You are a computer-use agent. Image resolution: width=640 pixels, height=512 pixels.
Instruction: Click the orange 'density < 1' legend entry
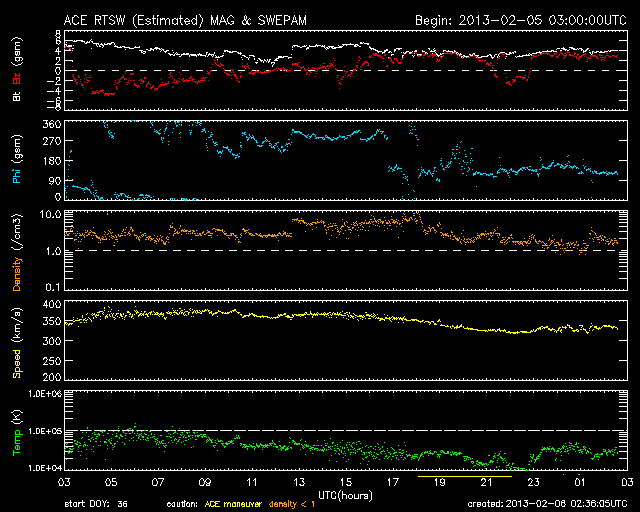click(292, 504)
